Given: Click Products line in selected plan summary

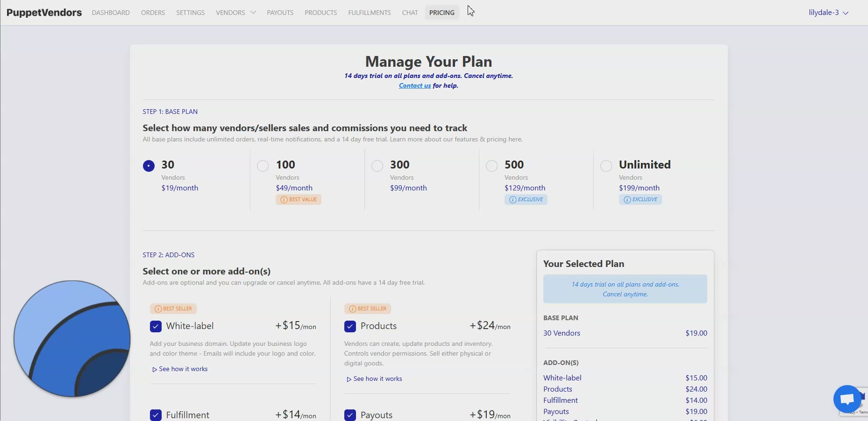Looking at the screenshot, I should (x=625, y=389).
